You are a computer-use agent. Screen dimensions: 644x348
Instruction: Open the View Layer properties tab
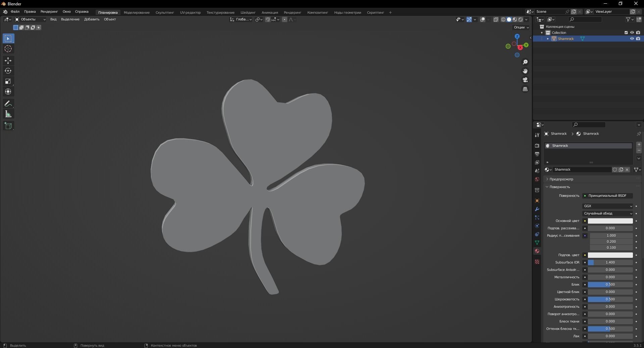(x=537, y=162)
